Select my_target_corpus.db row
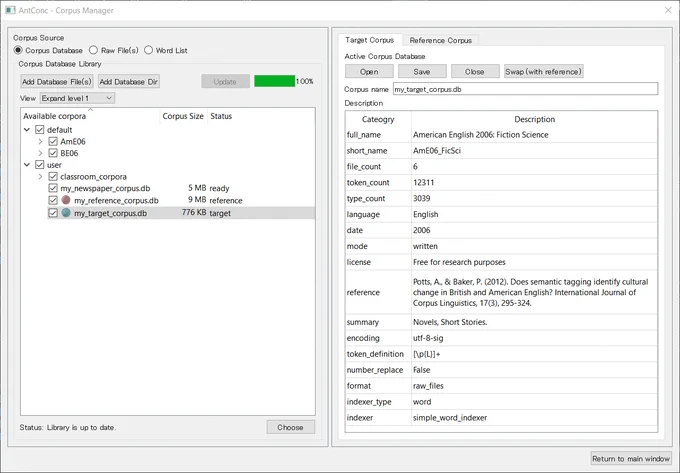The height and width of the screenshot is (473, 680). pos(181,213)
